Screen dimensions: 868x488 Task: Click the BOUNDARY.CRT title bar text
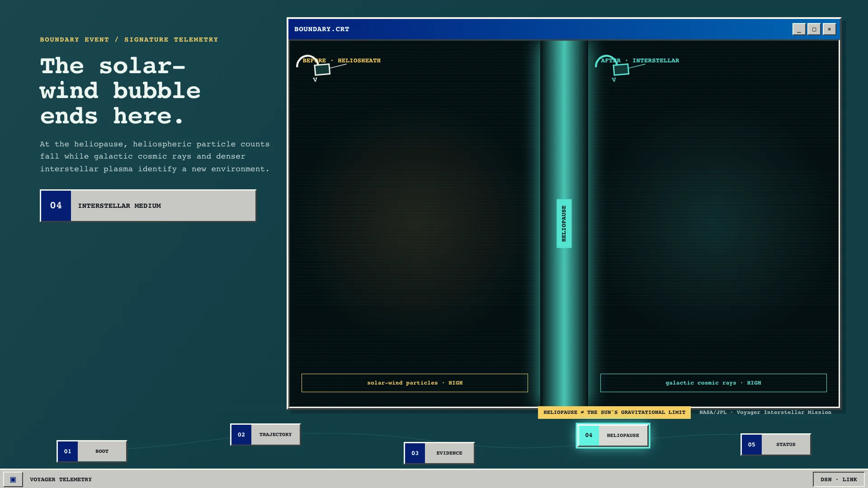[322, 29]
